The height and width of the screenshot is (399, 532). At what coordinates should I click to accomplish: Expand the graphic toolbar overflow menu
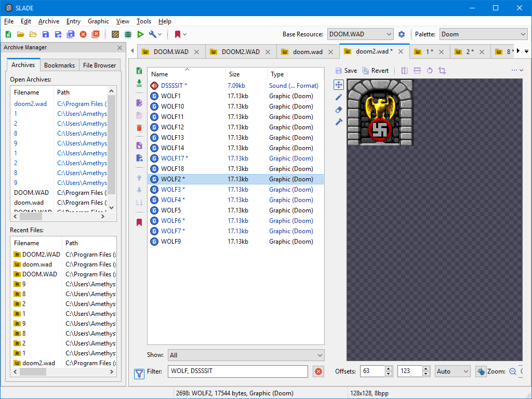coord(517,70)
